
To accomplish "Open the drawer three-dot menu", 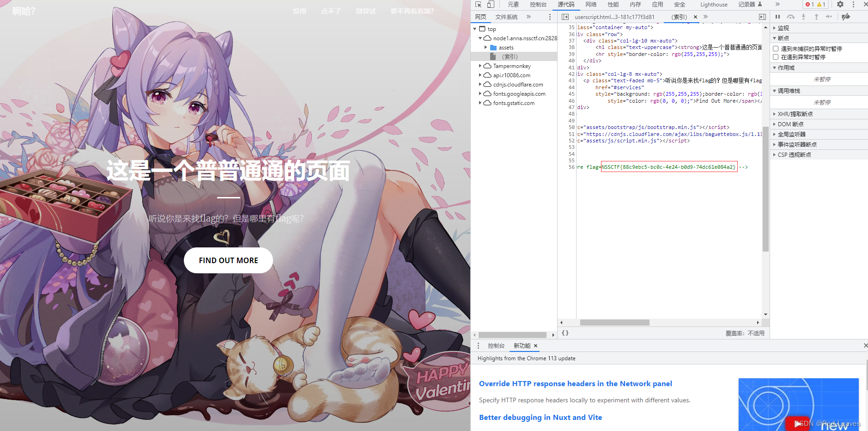I will 478,345.
